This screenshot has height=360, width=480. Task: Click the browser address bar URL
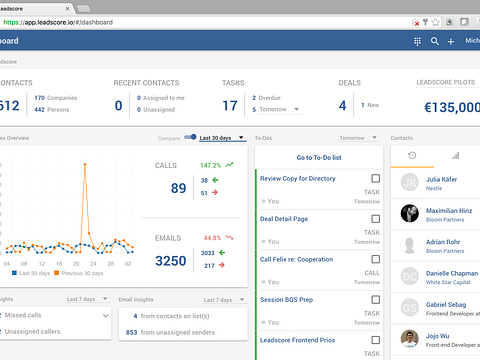[58, 22]
